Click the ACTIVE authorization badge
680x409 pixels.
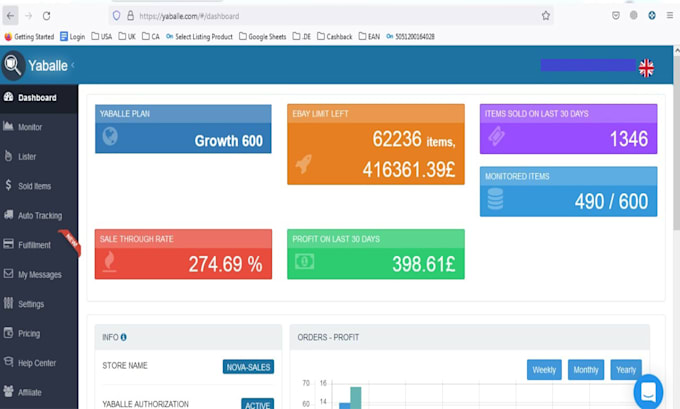coord(258,404)
